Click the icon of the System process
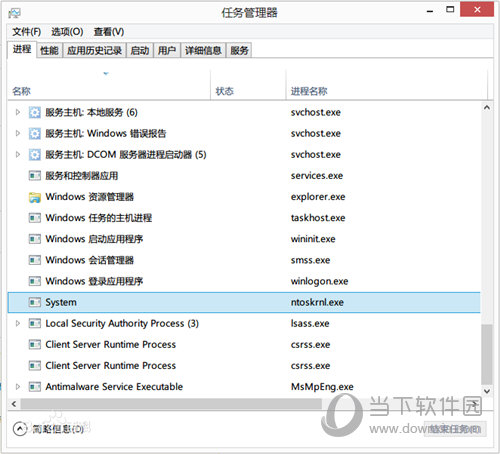This screenshot has height=454, width=500. (x=35, y=302)
